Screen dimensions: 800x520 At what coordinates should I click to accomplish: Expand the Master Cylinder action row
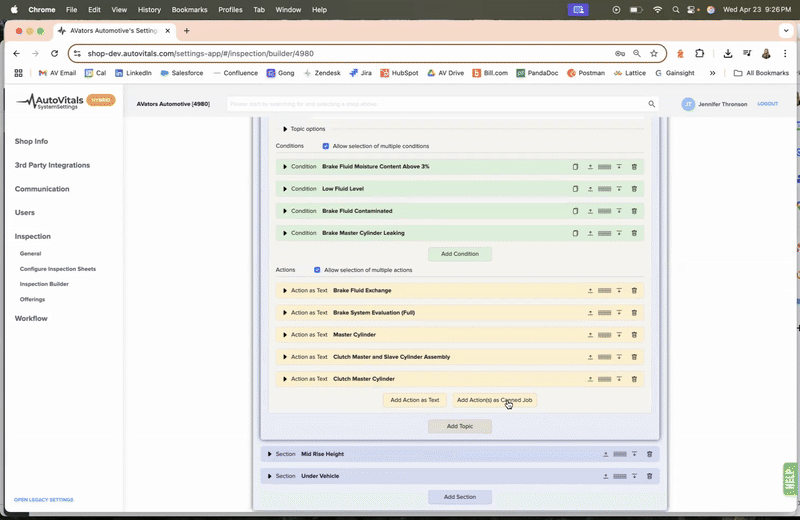click(285, 335)
